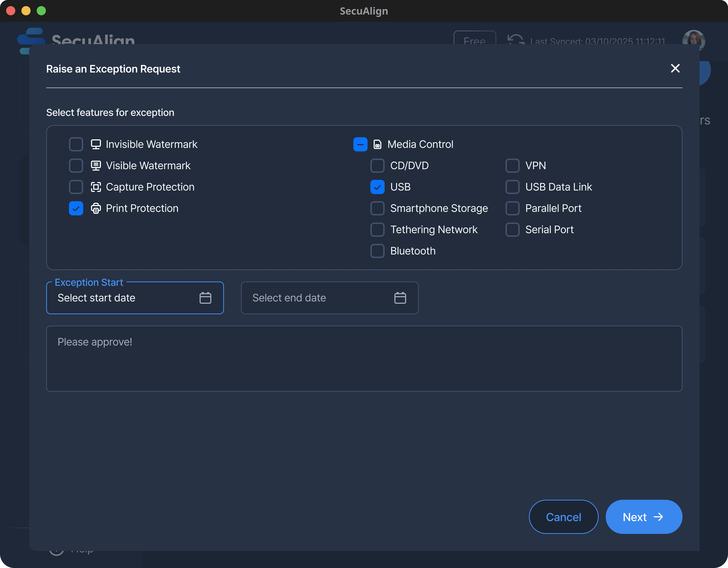
Task: Open the Select start date field
Action: click(x=123, y=298)
